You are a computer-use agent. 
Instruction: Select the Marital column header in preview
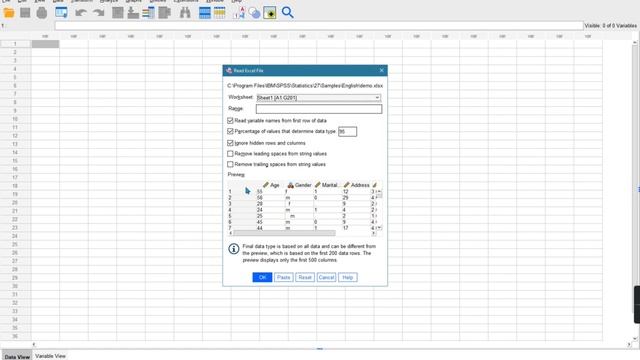pos(327,185)
